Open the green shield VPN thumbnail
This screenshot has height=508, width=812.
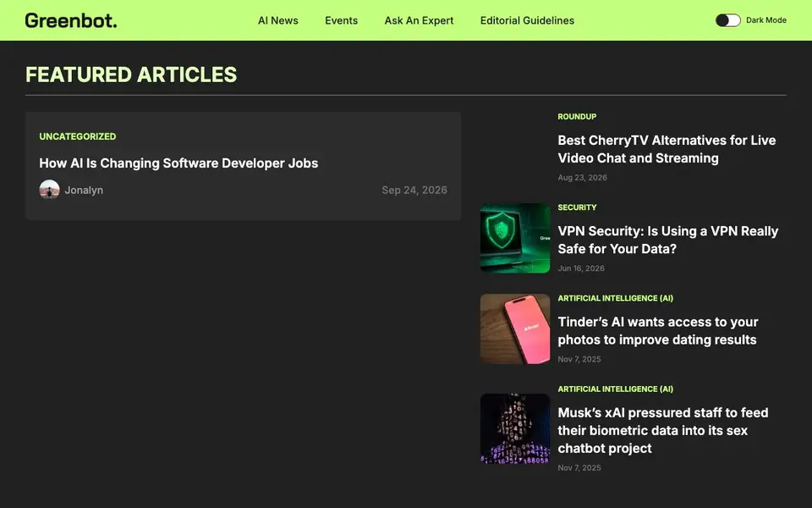click(x=515, y=238)
